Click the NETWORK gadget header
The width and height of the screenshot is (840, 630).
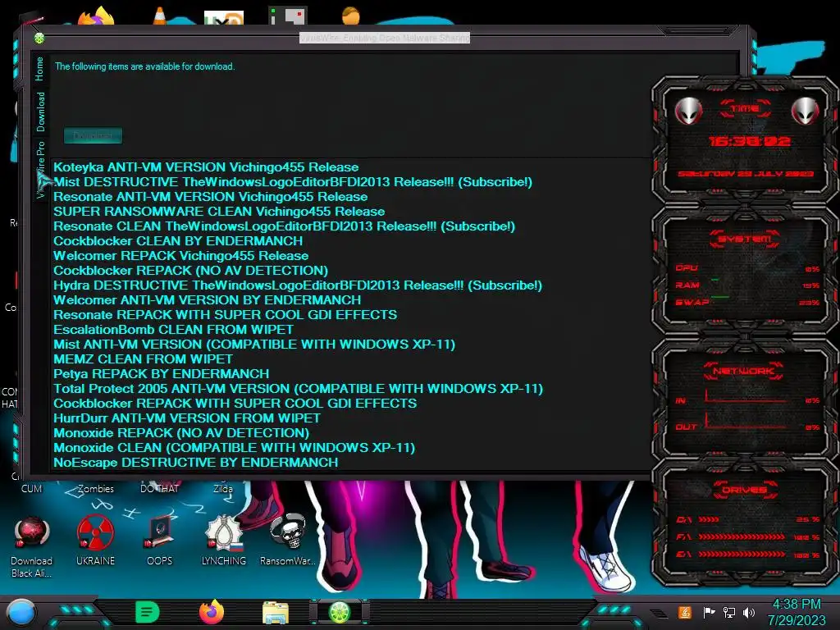tap(745, 371)
